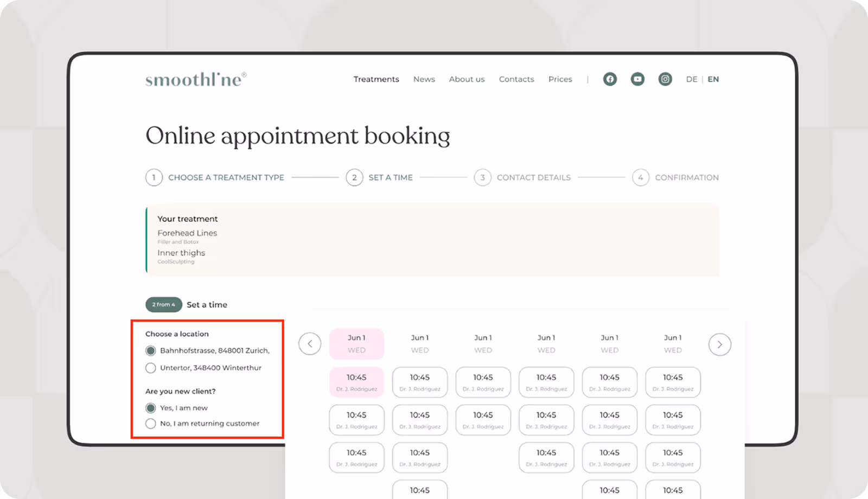Open the Instagram social icon

click(665, 79)
